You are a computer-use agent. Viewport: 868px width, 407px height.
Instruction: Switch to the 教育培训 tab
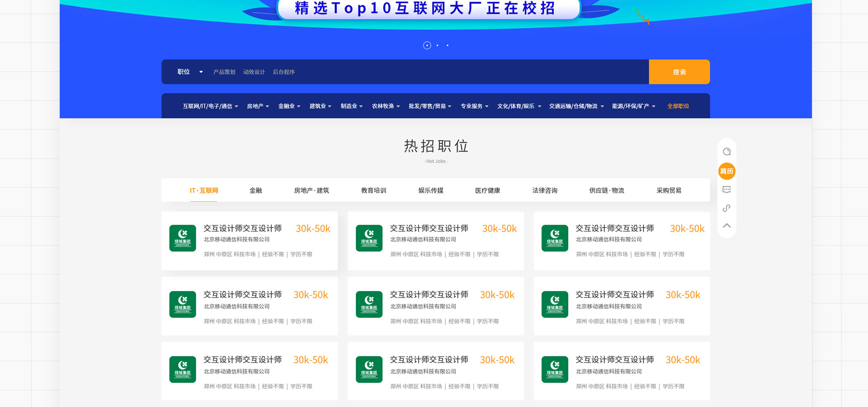pos(373,190)
